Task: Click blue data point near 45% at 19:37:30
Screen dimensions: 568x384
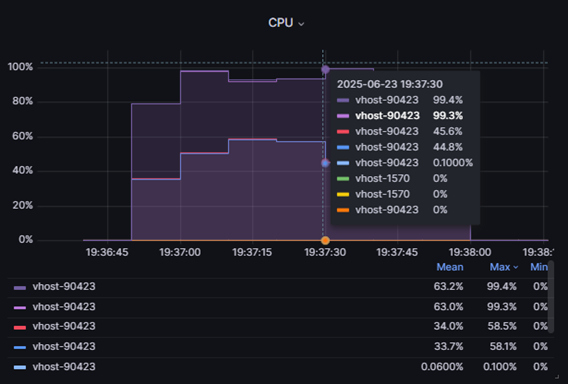Action: (325, 163)
